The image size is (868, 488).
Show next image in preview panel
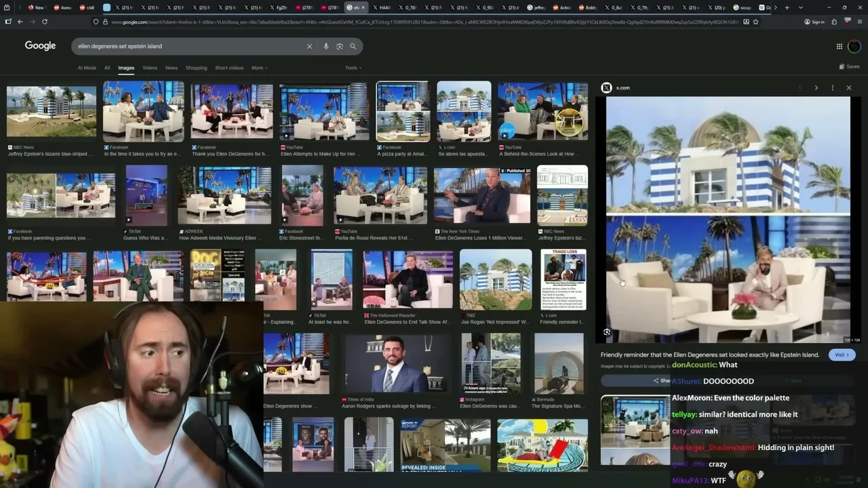[x=816, y=87]
